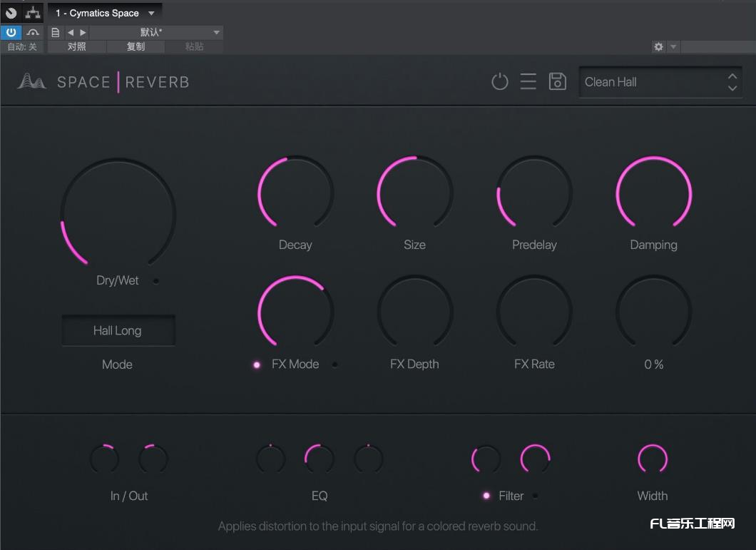Toggle the Filter indicator light
Screen dimensions: 756x550
coord(486,496)
